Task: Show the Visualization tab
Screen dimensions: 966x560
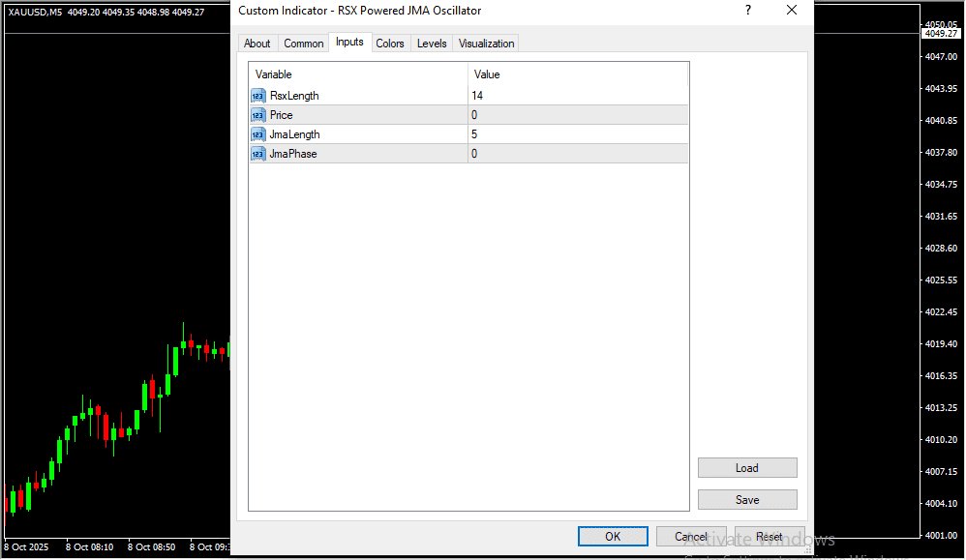Action: click(487, 44)
